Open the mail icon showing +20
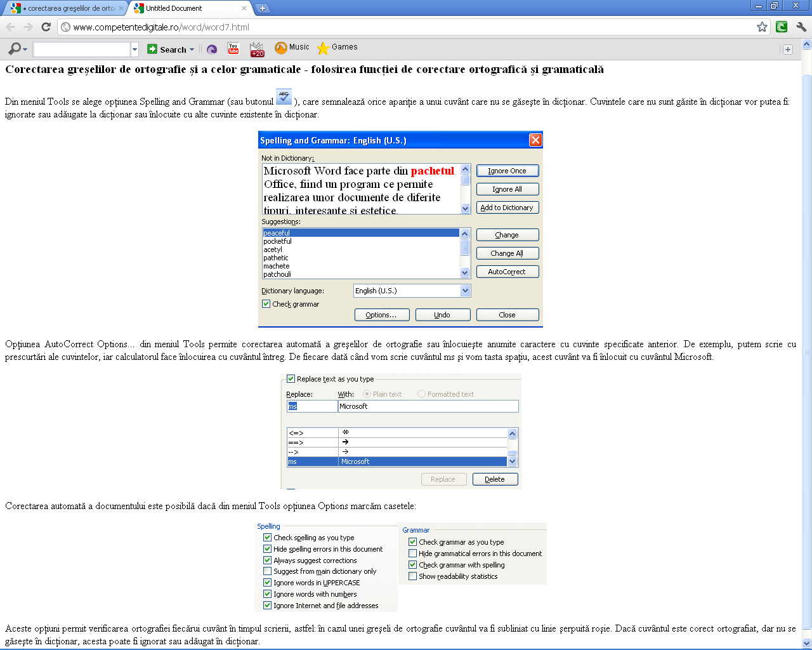The width and height of the screenshot is (812, 650). [x=257, y=49]
